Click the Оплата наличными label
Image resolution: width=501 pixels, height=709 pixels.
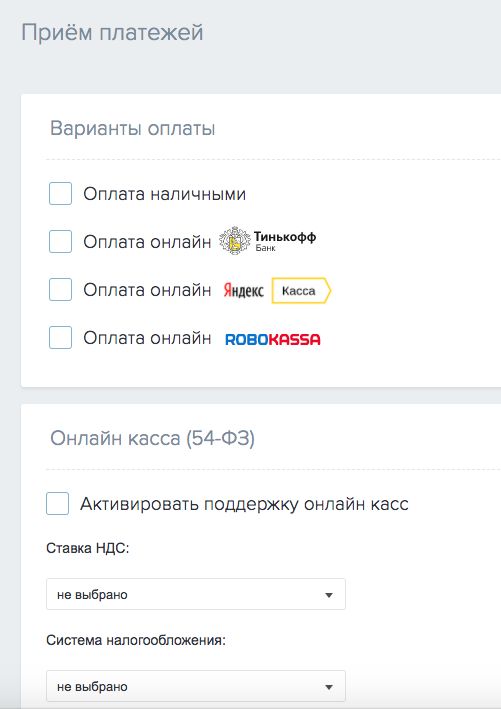click(165, 194)
